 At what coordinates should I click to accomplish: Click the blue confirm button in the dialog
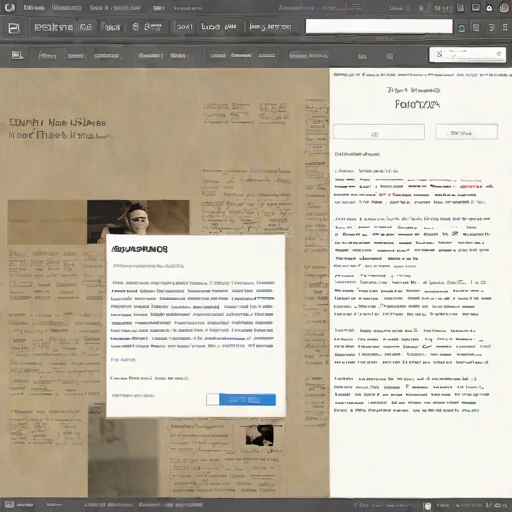pos(247,400)
